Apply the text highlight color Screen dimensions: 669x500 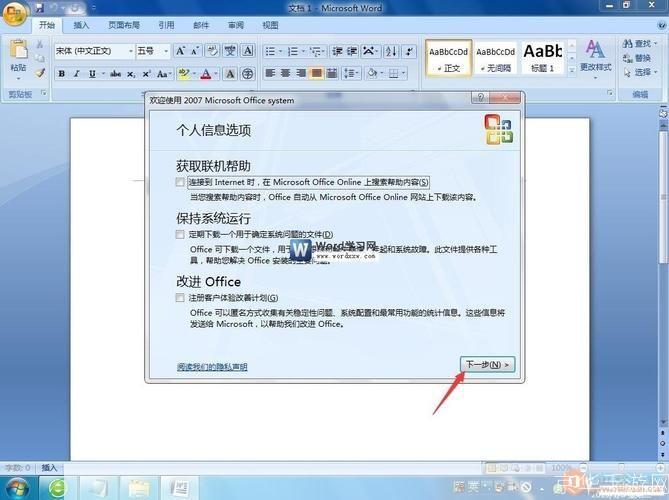184,74
